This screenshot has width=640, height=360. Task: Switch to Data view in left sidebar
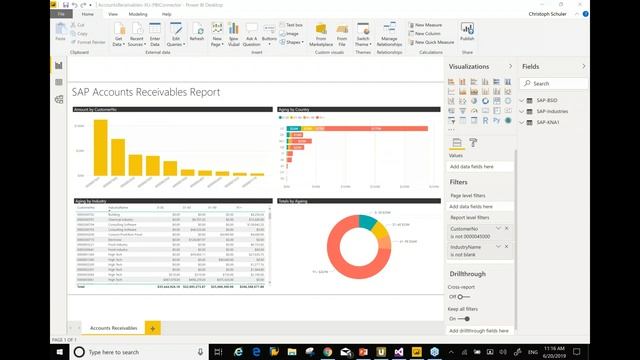59,82
